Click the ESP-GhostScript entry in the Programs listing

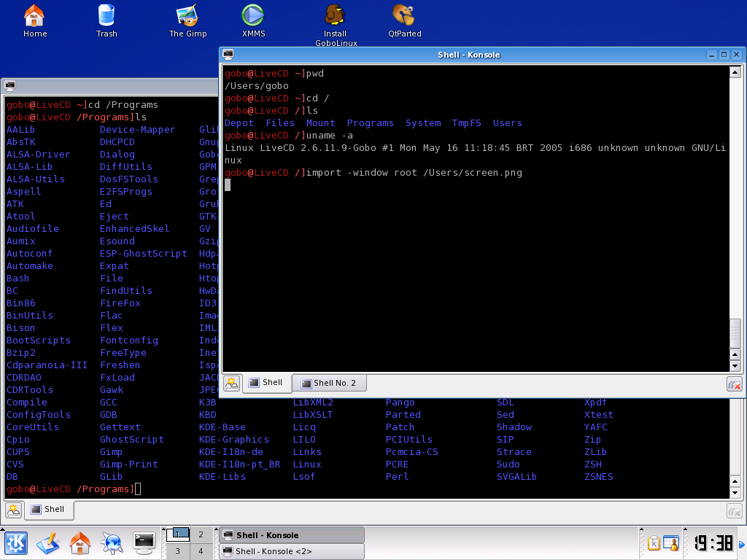144,254
